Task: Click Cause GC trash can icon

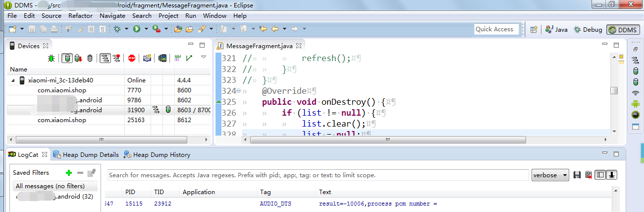Action: (90, 58)
